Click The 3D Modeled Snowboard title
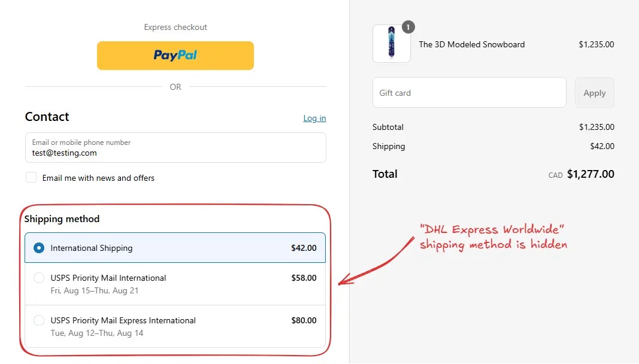The width and height of the screenshot is (639, 364). 471,44
